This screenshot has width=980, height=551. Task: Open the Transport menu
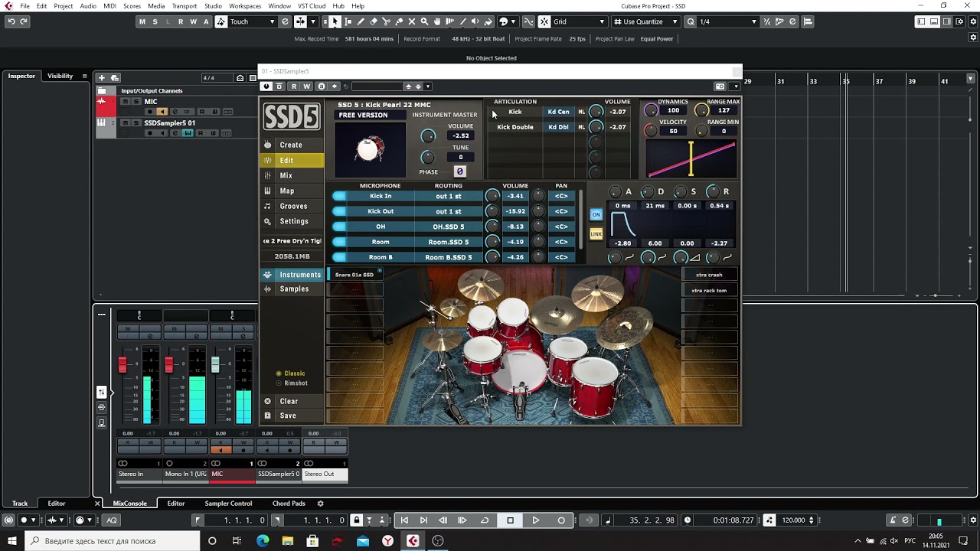184,6
